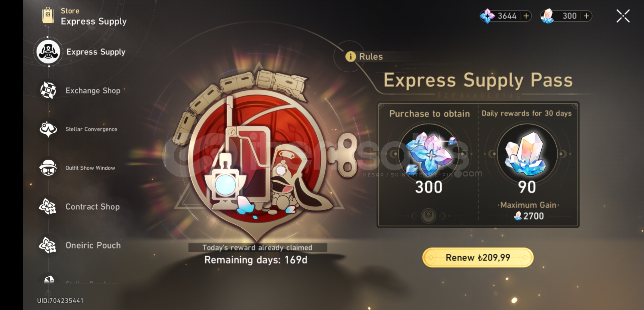Click the Rules info icon
The width and height of the screenshot is (644, 310).
350,57
